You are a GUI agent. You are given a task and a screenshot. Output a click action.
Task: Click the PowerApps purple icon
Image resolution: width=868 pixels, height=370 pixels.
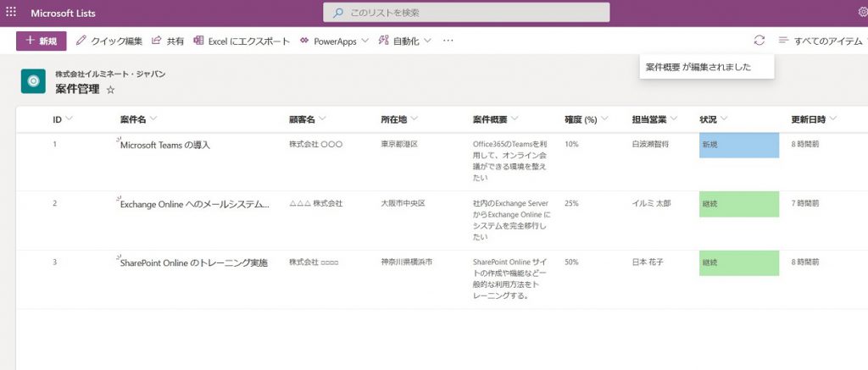coord(304,41)
